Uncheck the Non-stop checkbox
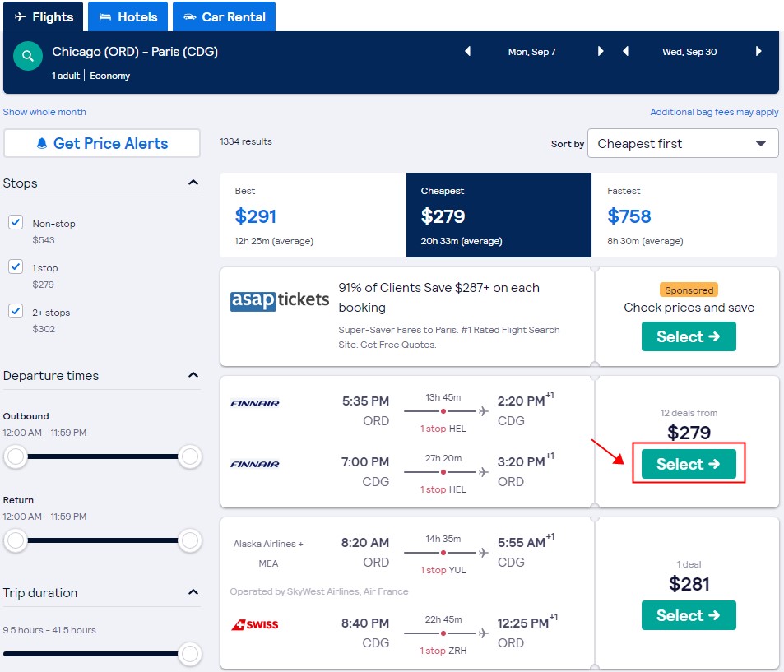This screenshot has width=784, height=672. 16,222
